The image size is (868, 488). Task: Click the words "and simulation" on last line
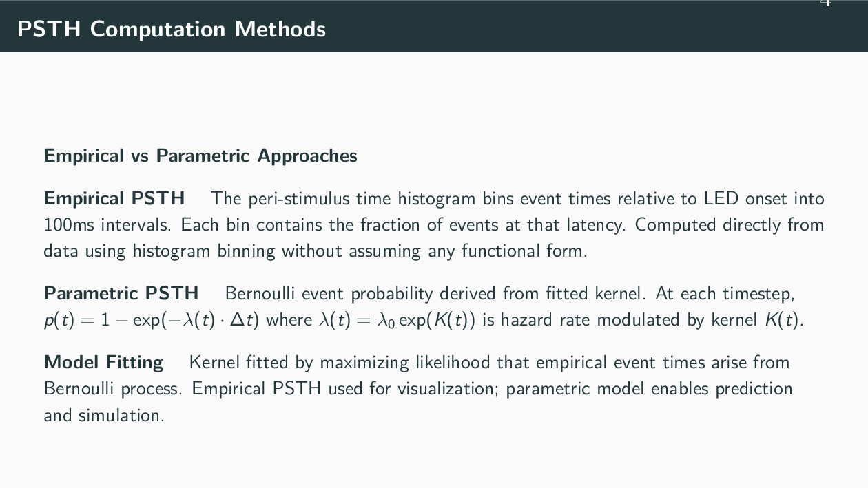pyautogui.click(x=103, y=415)
